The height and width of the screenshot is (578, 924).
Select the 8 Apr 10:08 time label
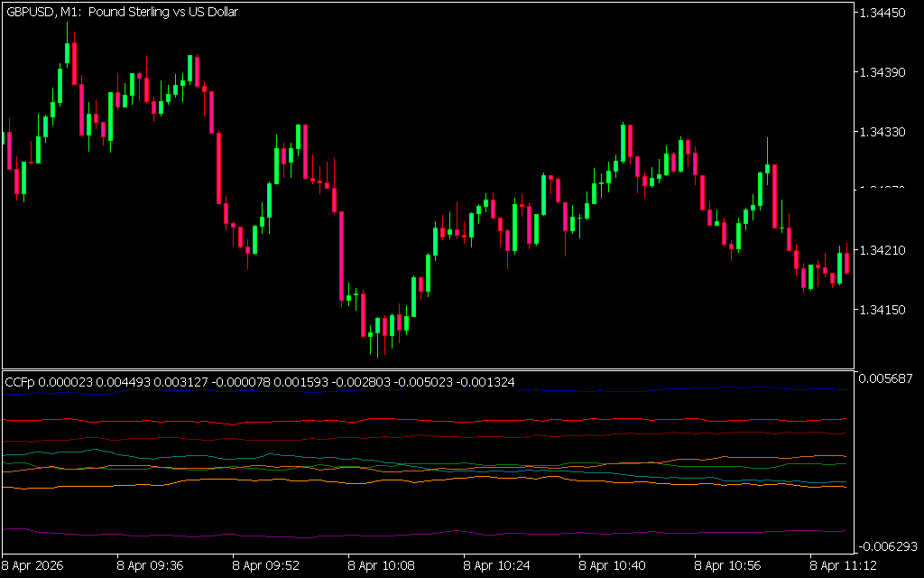pyautogui.click(x=382, y=566)
